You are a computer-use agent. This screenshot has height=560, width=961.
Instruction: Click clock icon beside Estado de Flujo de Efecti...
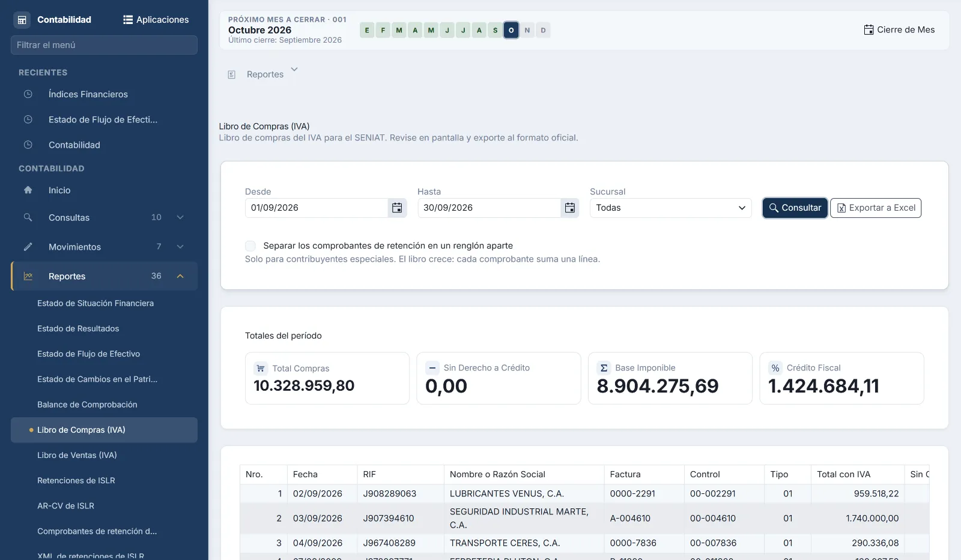(28, 119)
